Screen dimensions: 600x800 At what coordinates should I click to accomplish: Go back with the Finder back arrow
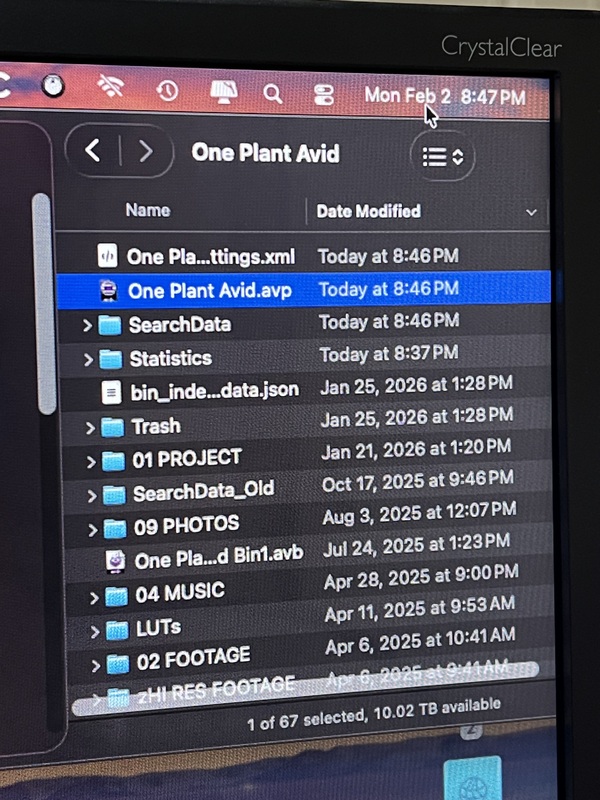(x=93, y=151)
